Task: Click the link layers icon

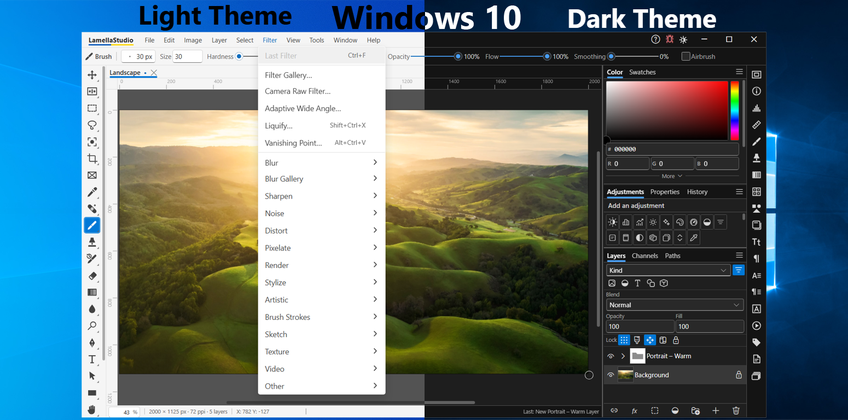Action: pyautogui.click(x=614, y=411)
